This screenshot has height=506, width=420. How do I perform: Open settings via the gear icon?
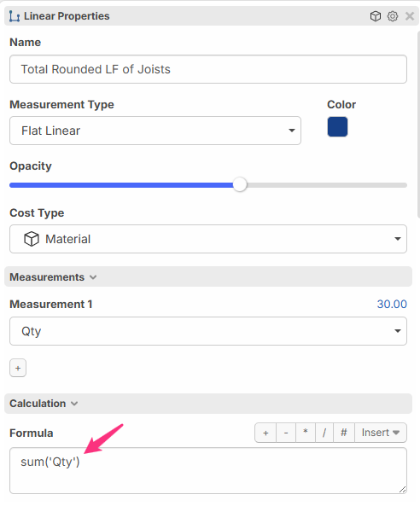392,16
